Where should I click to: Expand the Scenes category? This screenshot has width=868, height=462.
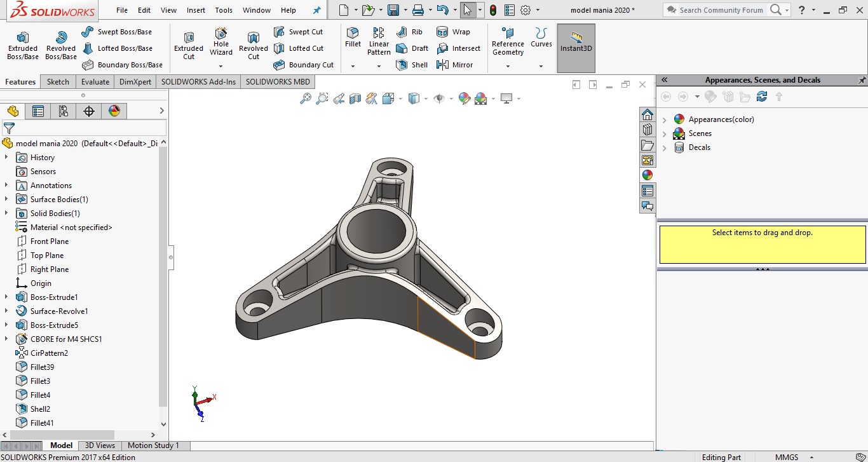click(665, 133)
